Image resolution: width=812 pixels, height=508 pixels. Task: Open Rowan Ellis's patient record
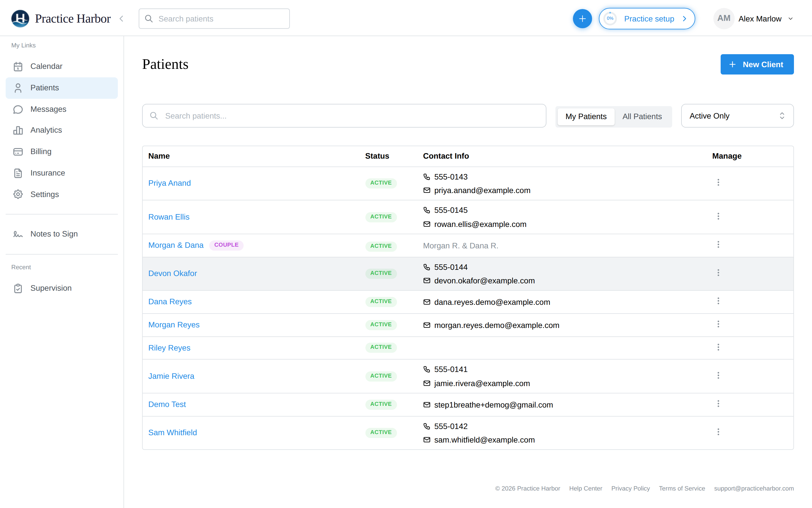point(169,217)
